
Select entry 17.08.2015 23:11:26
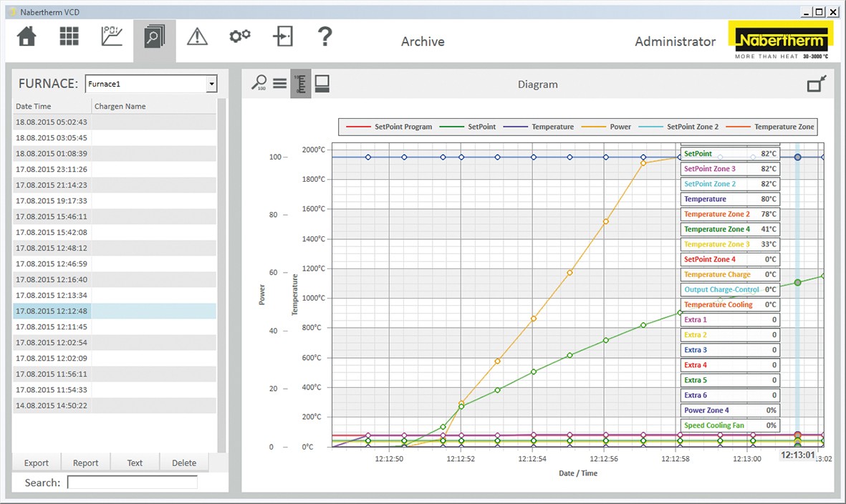coord(115,169)
